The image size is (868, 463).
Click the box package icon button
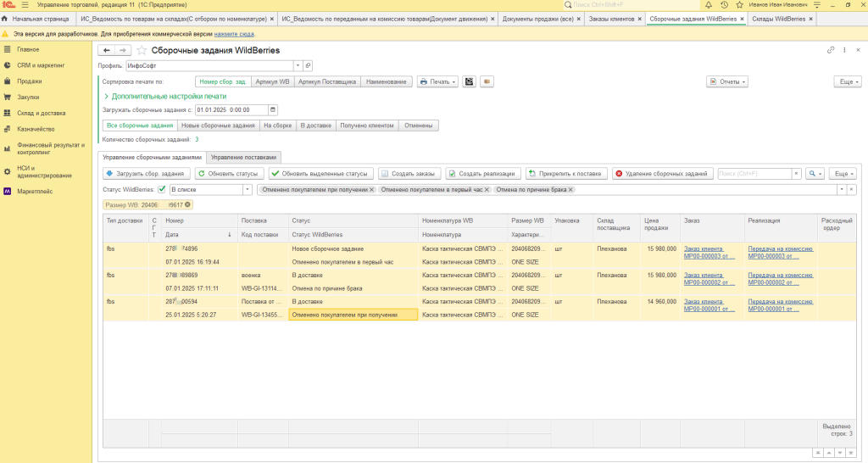click(487, 81)
